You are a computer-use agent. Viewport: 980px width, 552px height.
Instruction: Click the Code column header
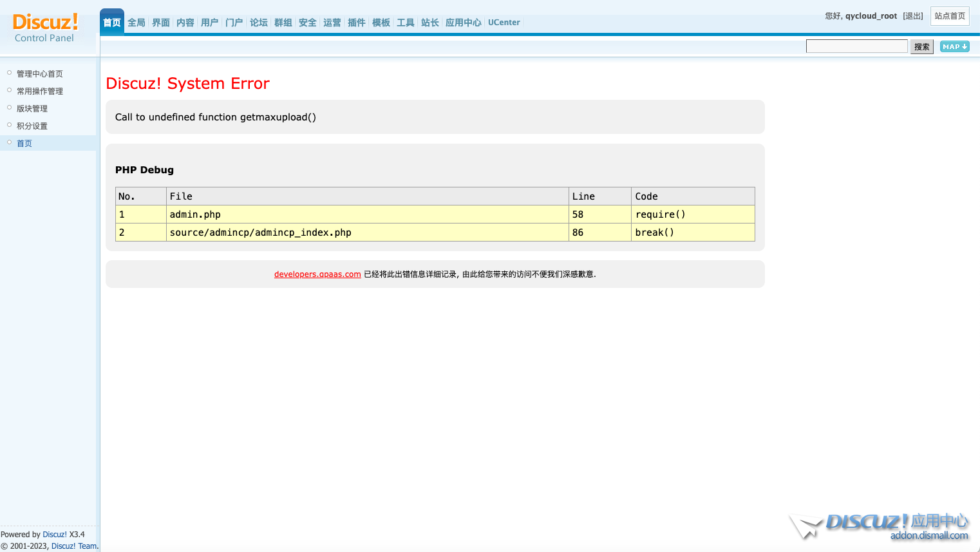pyautogui.click(x=693, y=196)
